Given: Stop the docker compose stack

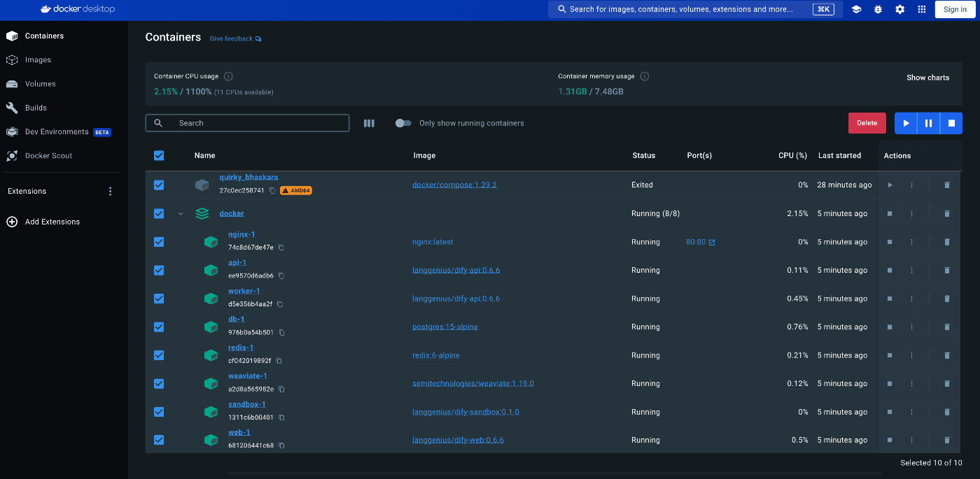Looking at the screenshot, I should [890, 213].
